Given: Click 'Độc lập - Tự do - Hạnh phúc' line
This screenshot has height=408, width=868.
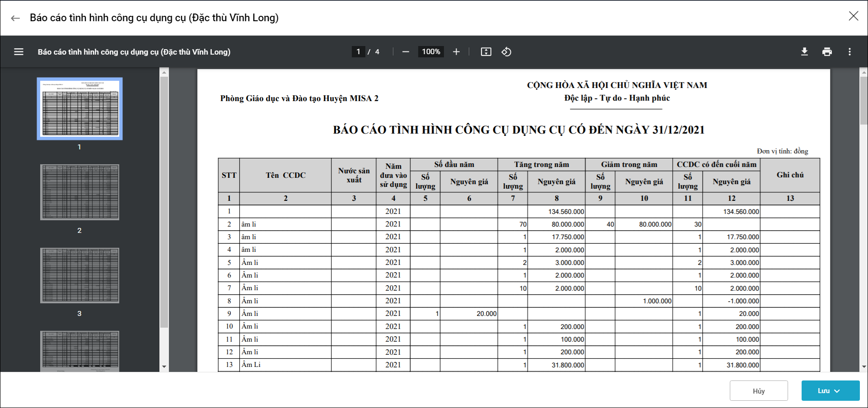Looking at the screenshot, I should [x=617, y=98].
